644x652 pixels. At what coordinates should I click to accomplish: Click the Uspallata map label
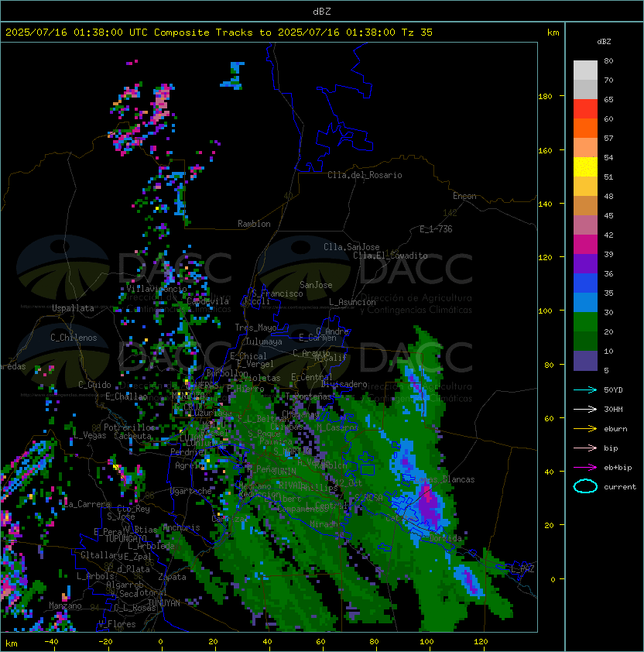pos(73,308)
